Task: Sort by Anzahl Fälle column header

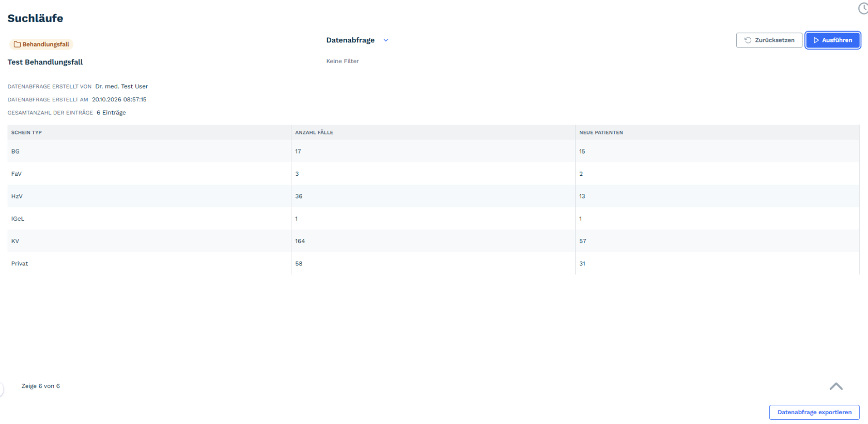Action: 314,133
